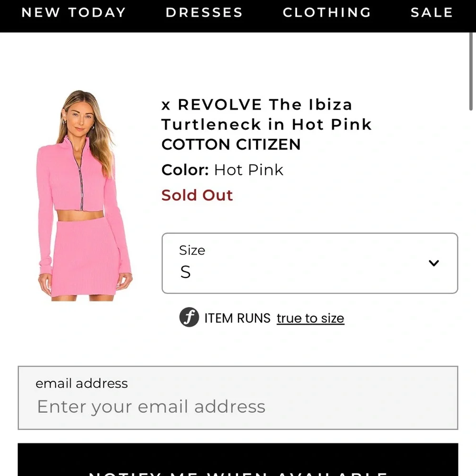Image resolution: width=476 pixels, height=476 pixels.
Task: Click the Sold Out status label
Action: click(x=197, y=195)
